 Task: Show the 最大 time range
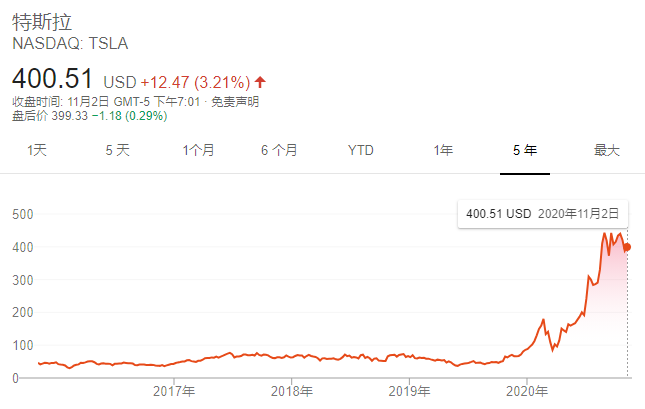[607, 150]
